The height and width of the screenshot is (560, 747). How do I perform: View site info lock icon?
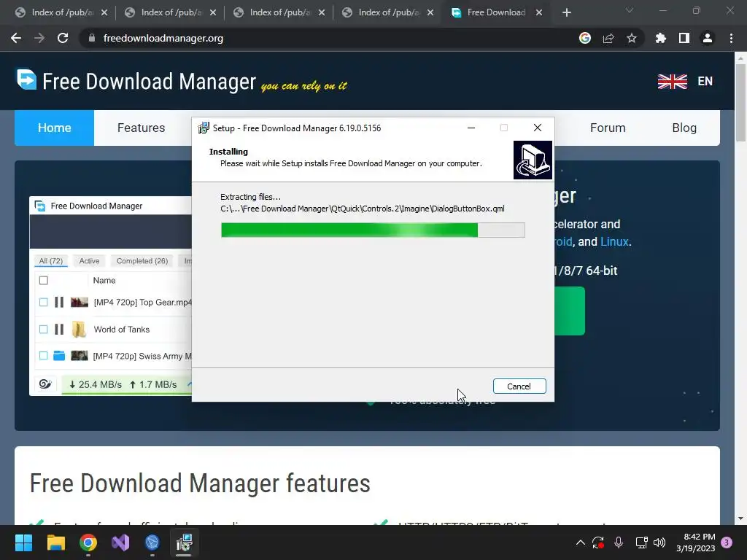click(92, 38)
